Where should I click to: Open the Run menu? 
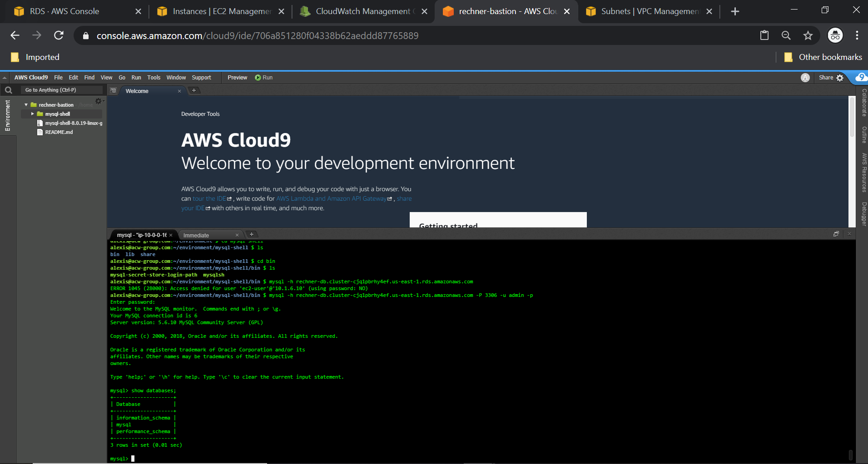pyautogui.click(x=136, y=78)
